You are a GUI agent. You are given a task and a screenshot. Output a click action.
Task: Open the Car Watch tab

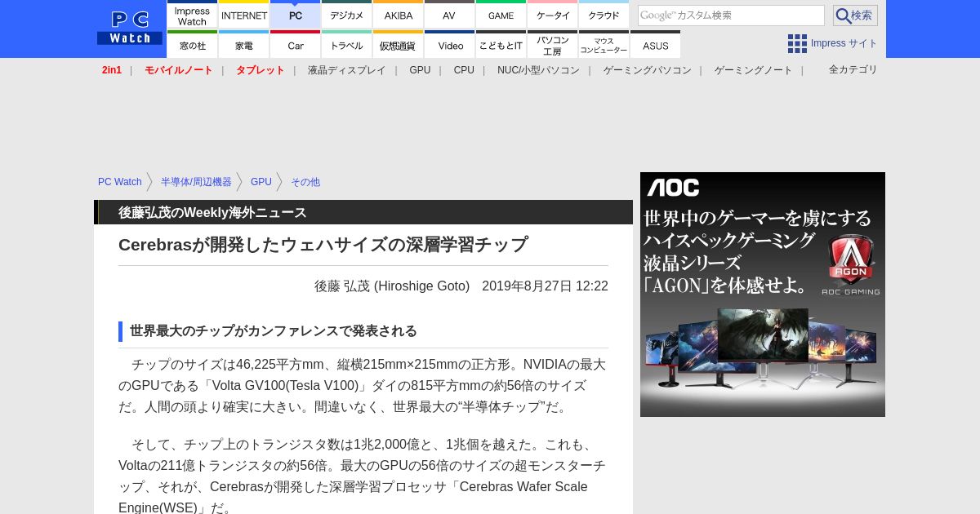(x=296, y=44)
